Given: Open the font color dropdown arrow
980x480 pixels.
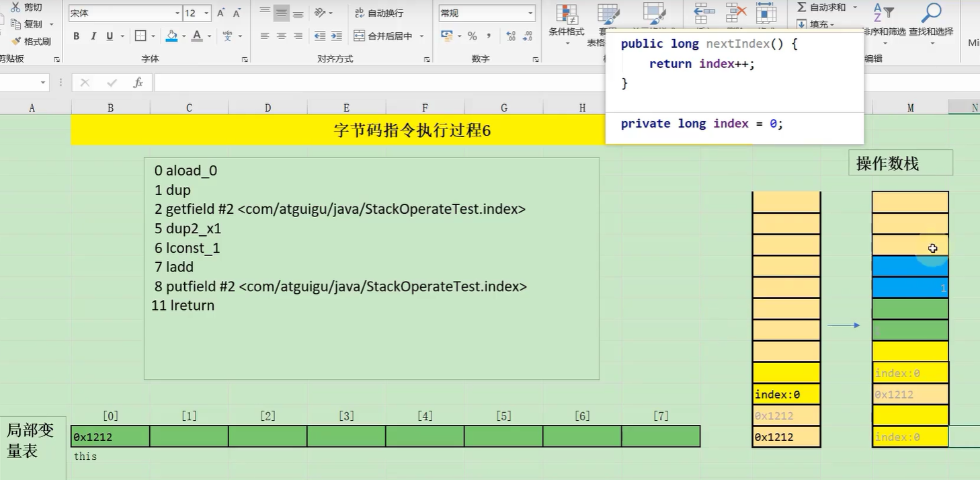Looking at the screenshot, I should [210, 36].
